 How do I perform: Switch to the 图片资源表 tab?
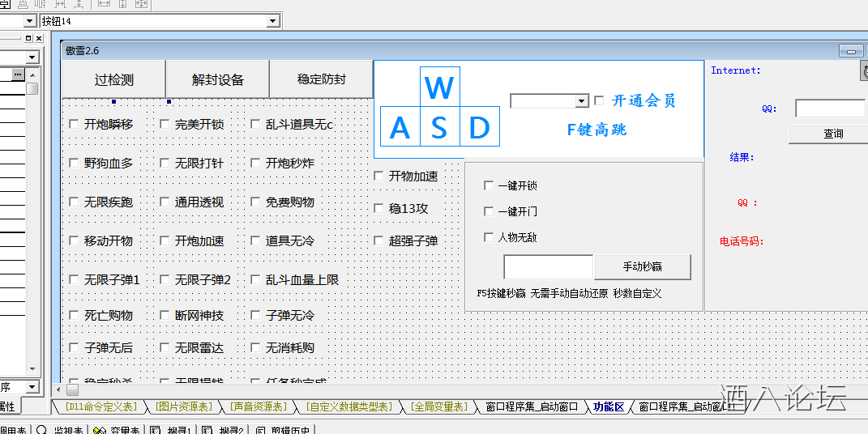point(184,406)
